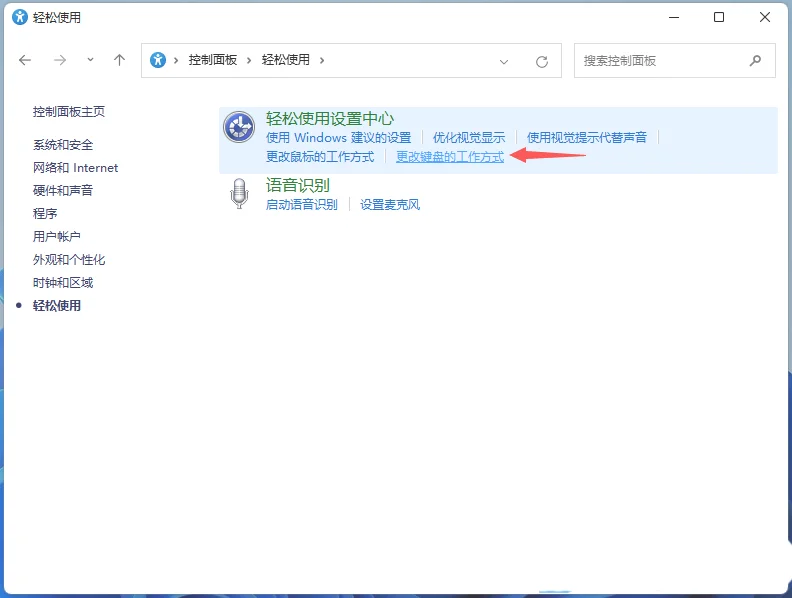Expand chevron before 控制面板 breadcrumb
Viewport: 792px width, 598px height.
coord(176,61)
